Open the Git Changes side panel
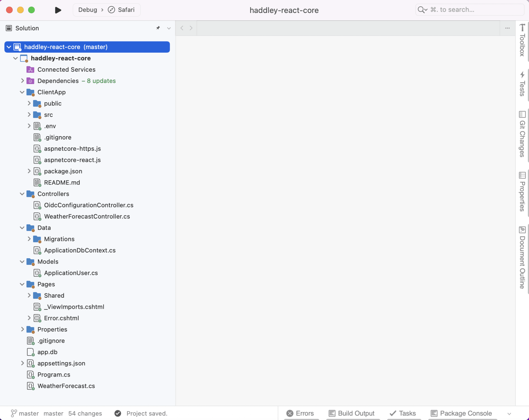The width and height of the screenshot is (529, 420). pos(522,134)
